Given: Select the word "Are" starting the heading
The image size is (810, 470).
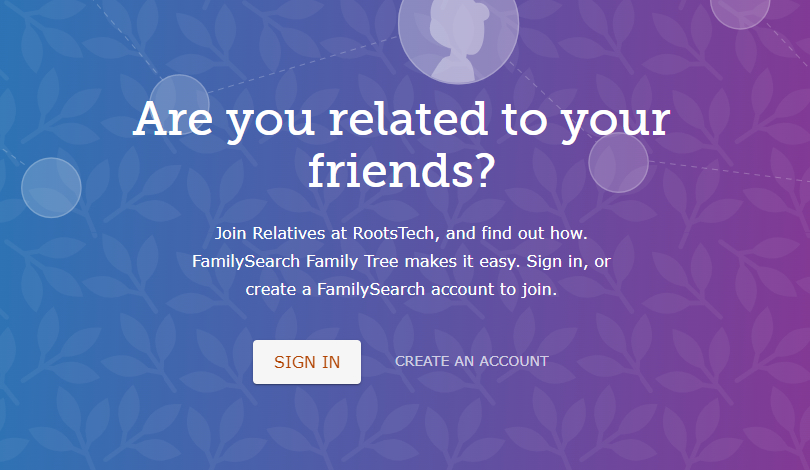Looking at the screenshot, I should tap(174, 120).
